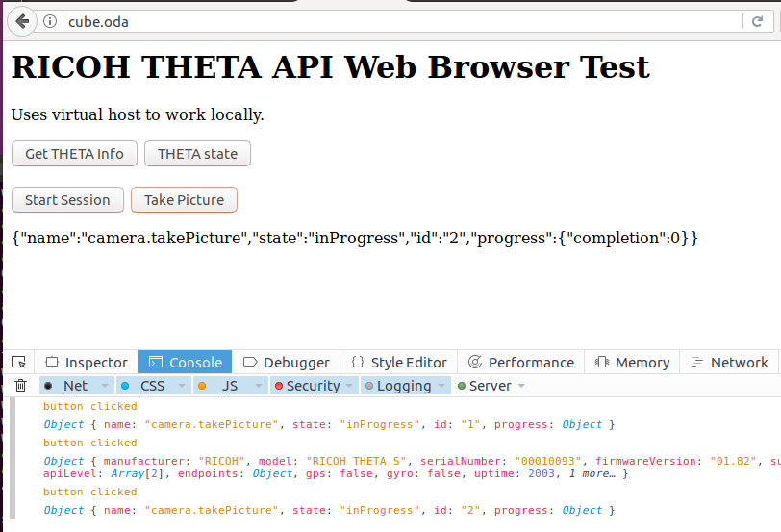Click the Get THETA Info button
Screen dimensions: 781x532
(x=74, y=154)
